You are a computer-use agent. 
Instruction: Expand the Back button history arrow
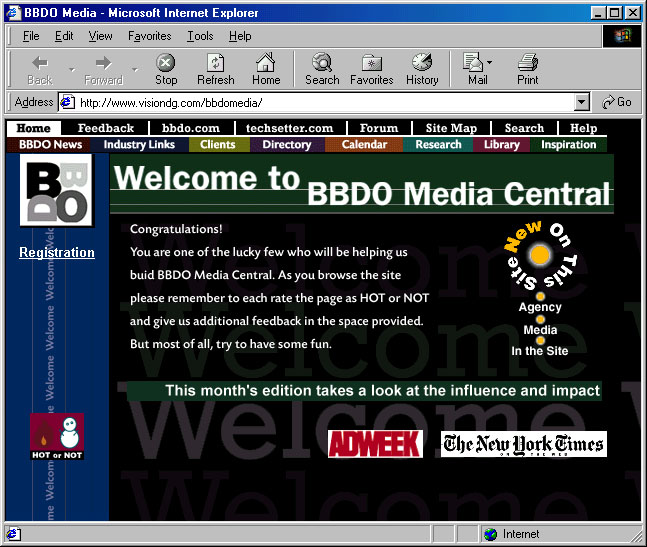click(71, 69)
